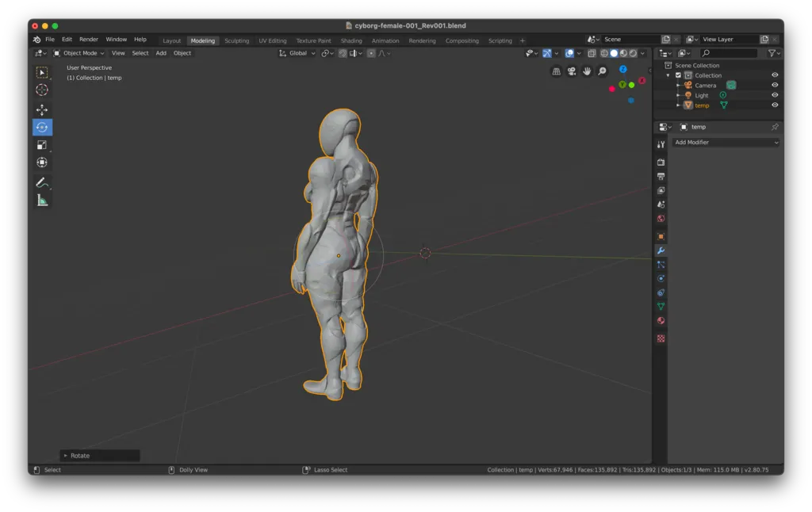Select the Select Box tool

(42, 72)
